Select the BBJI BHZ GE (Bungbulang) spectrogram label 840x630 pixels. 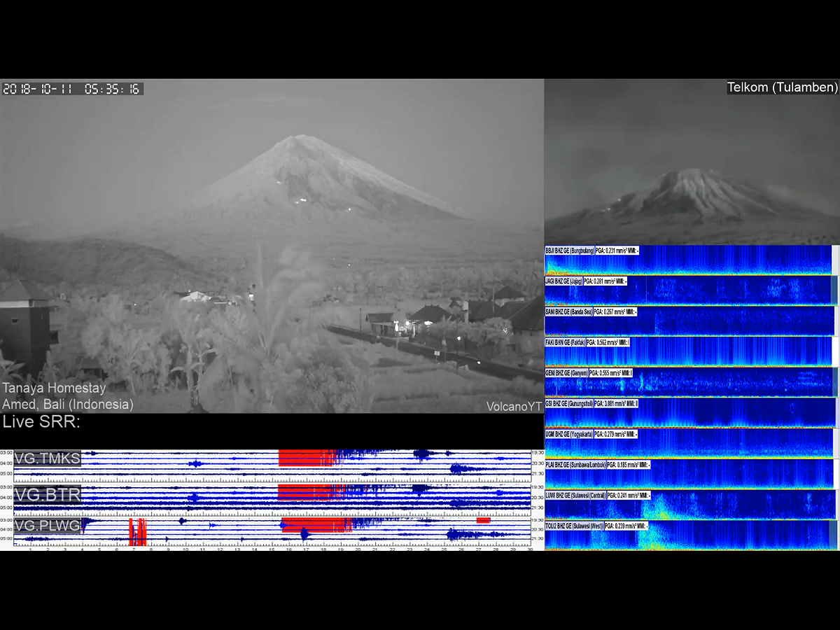[570, 251]
